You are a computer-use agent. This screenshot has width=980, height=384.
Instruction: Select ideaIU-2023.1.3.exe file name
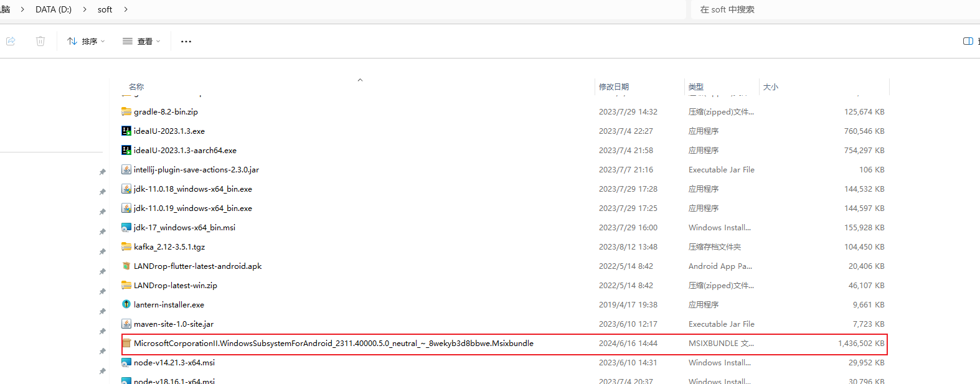tap(169, 131)
